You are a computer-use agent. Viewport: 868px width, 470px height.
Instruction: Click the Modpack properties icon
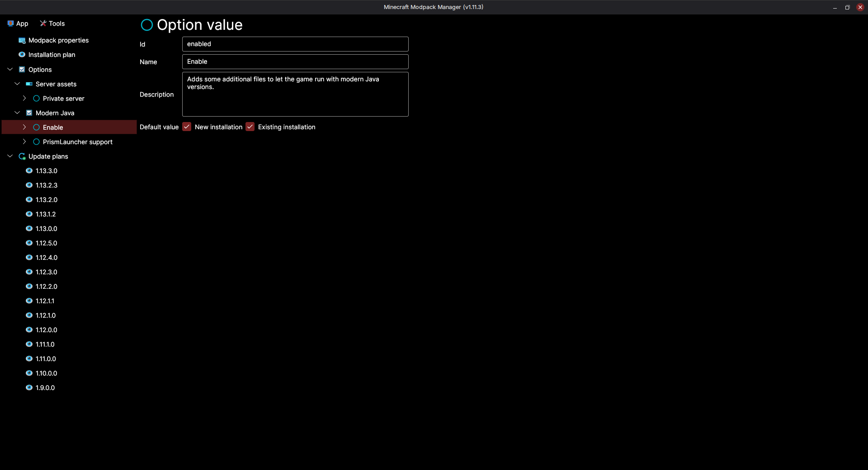coord(22,41)
